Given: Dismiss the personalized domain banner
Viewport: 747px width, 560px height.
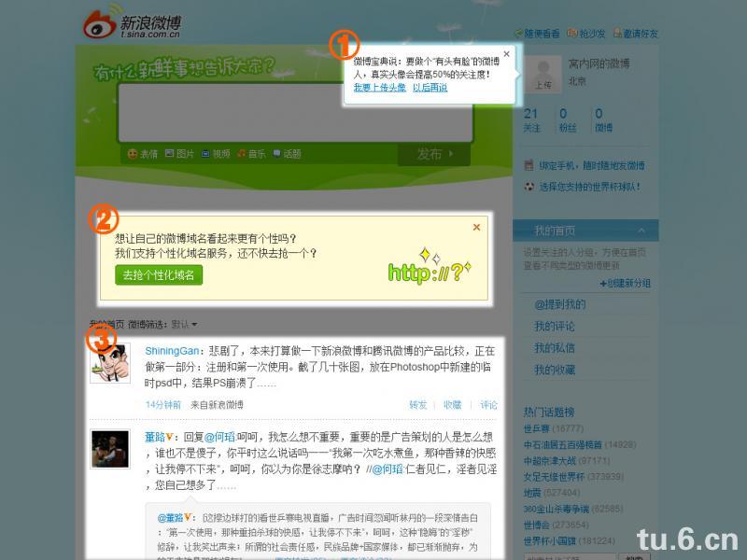Looking at the screenshot, I should [x=476, y=227].
